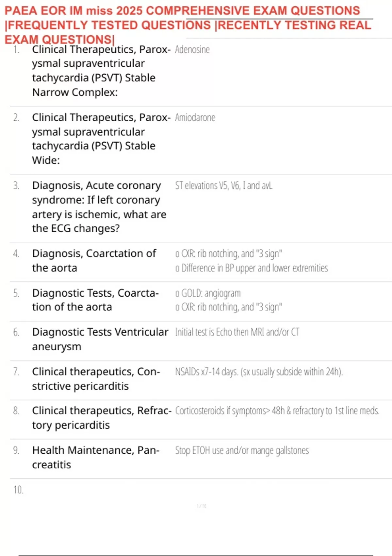
Task: Click the ST elevations V5, V6 answer
Action: click(223, 185)
